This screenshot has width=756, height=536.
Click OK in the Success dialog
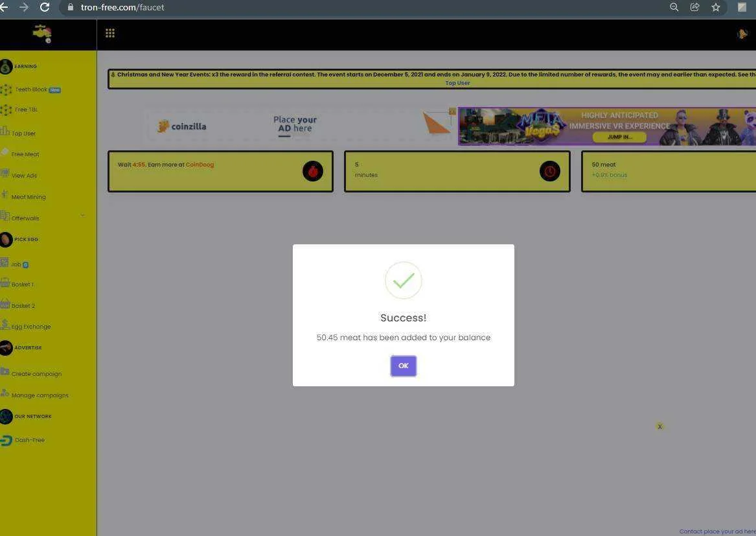tap(403, 366)
